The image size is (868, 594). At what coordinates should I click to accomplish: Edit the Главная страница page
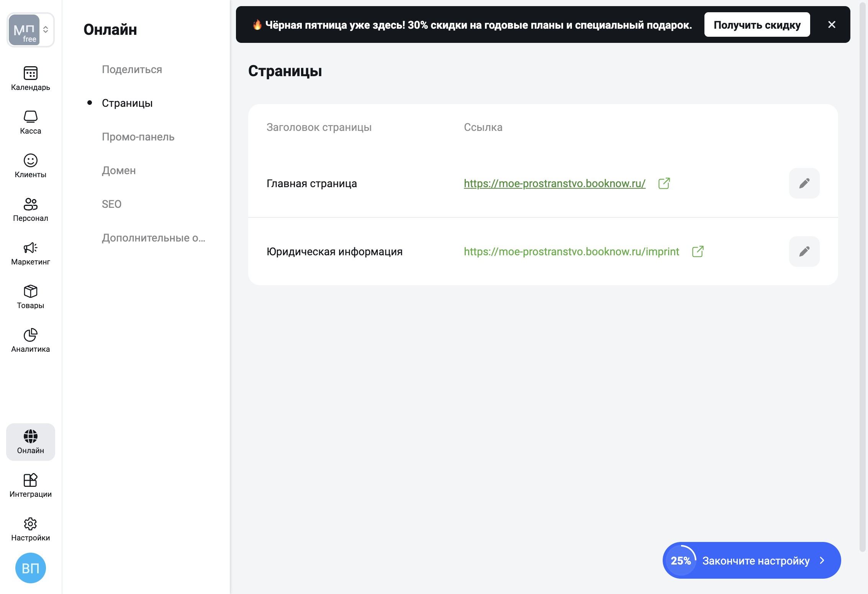coord(804,183)
